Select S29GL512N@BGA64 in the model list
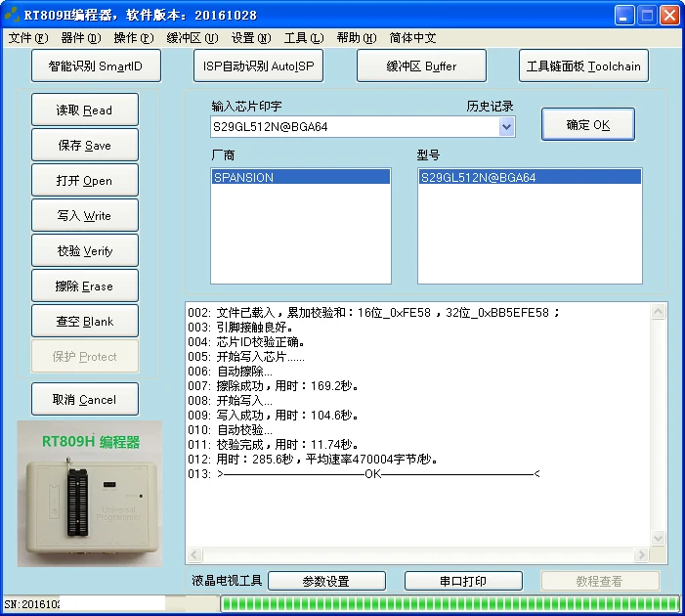Viewport: 685px width, 616px height. click(530, 177)
